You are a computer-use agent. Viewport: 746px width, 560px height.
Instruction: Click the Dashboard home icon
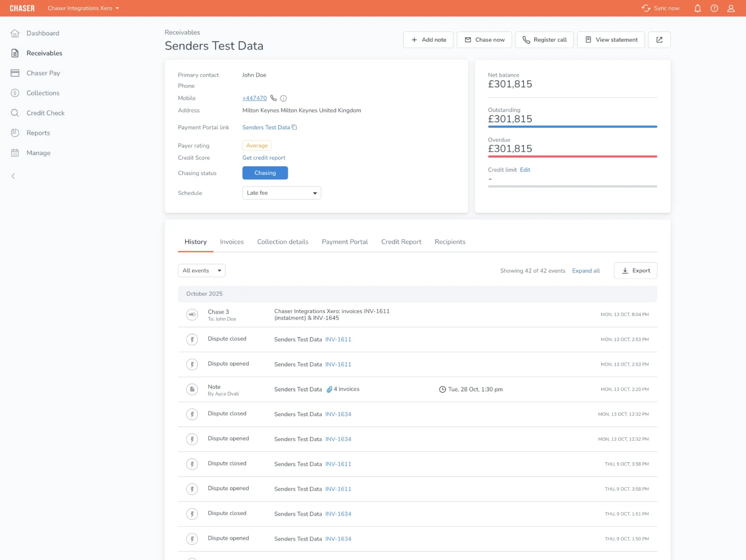(x=15, y=33)
